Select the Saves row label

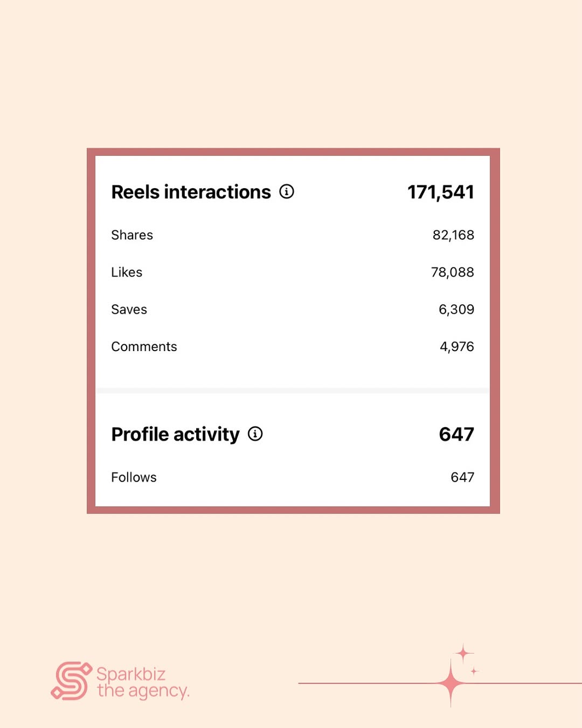pos(129,310)
